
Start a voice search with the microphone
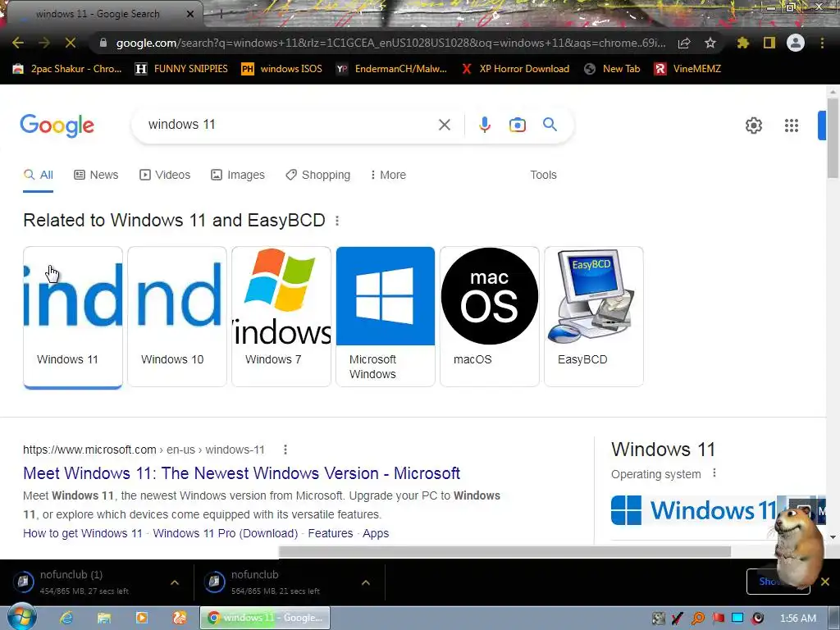[x=484, y=125]
